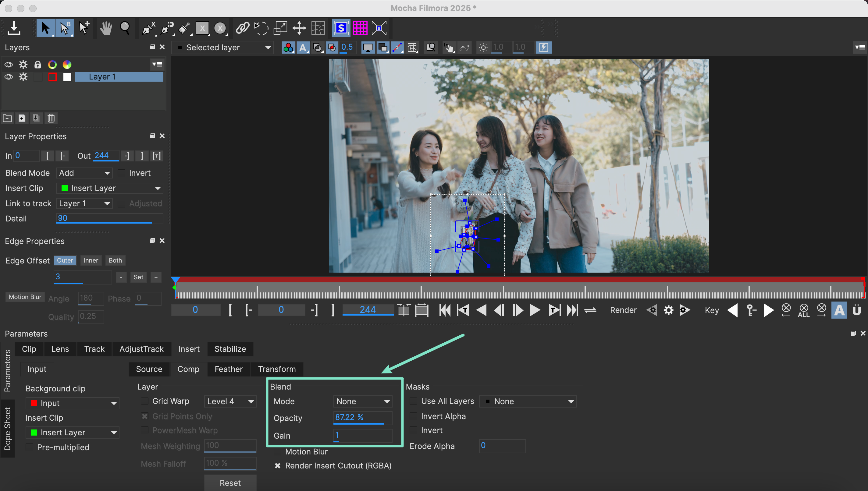The width and height of the screenshot is (868, 491).
Task: Uncheck Render Insert Cutout (RGBA)
Action: click(277, 466)
